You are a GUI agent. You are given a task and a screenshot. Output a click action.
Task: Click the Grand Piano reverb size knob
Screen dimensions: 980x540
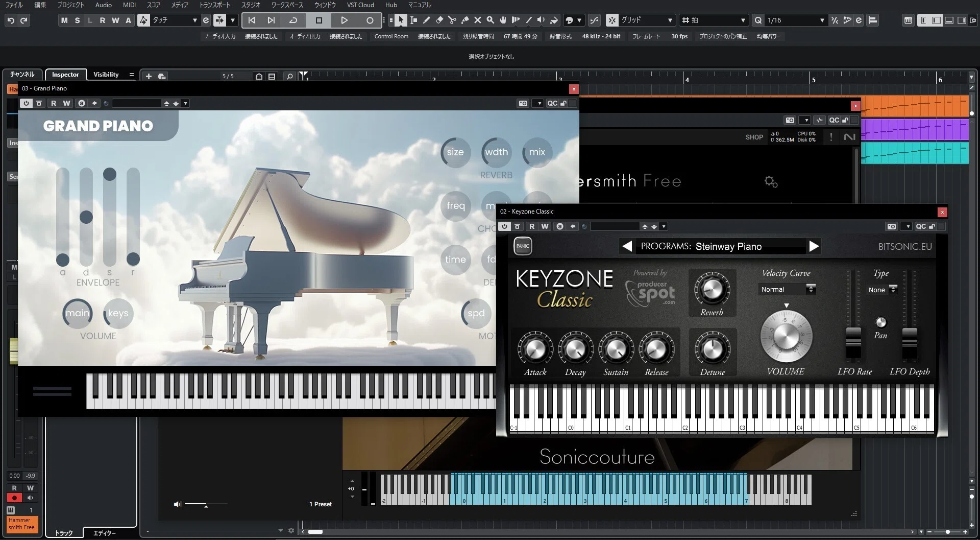click(x=455, y=152)
